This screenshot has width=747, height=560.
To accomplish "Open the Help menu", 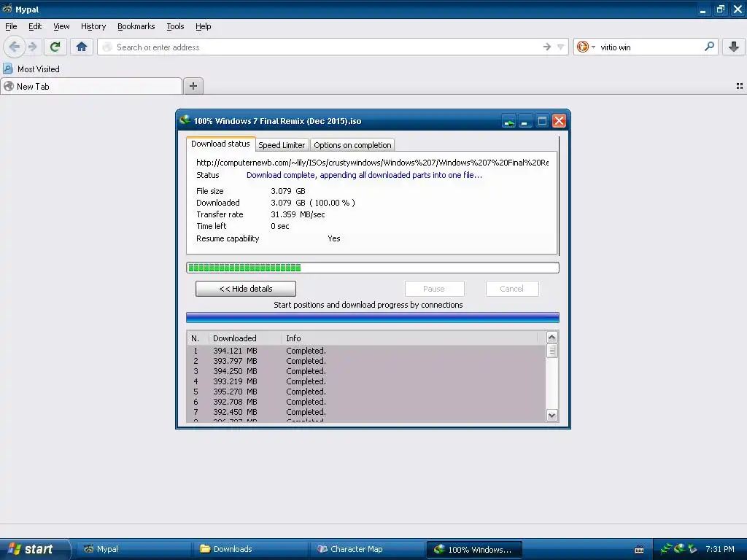I will tap(204, 26).
